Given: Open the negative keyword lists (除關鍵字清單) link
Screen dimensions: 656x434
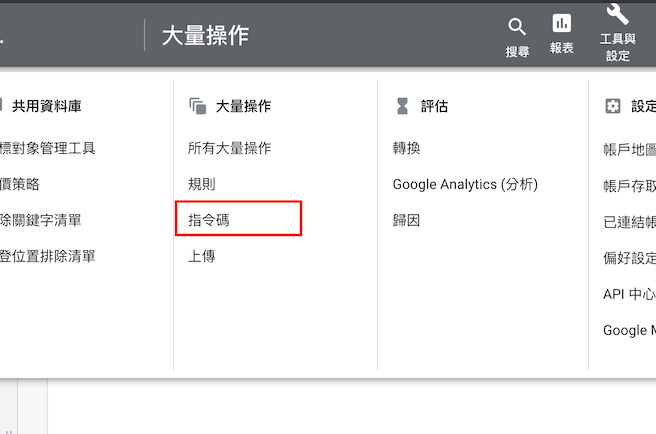Looking at the screenshot, I should (x=41, y=220).
